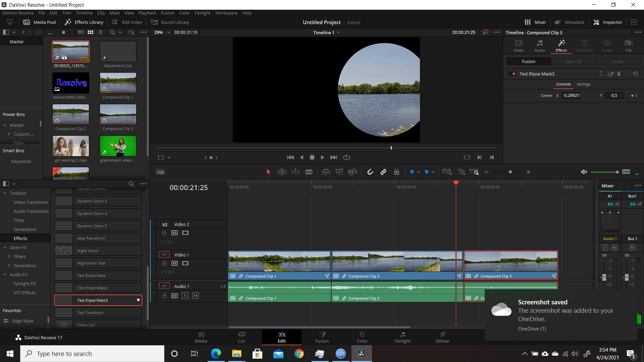644x362 pixels.
Task: Collapse the Open FX tree
Action: tap(5, 248)
